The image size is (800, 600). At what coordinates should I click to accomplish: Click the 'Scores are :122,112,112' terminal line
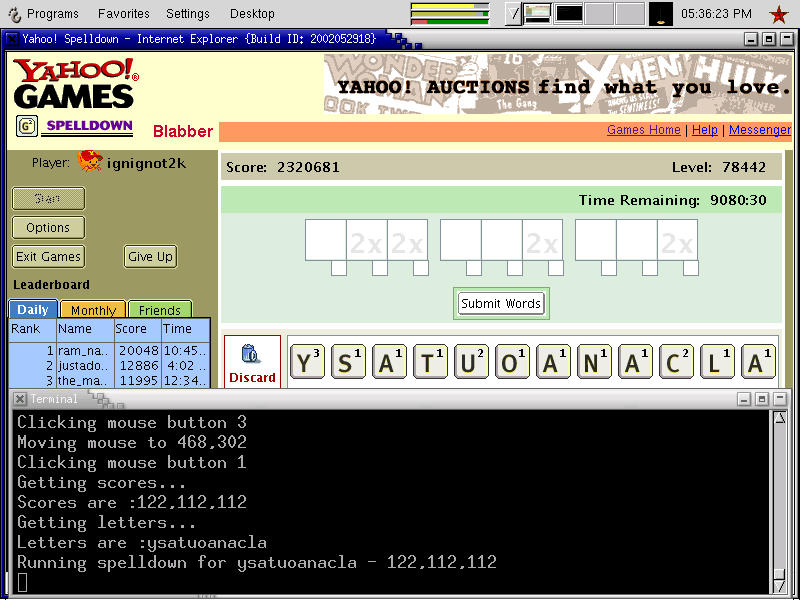pyautogui.click(x=132, y=503)
